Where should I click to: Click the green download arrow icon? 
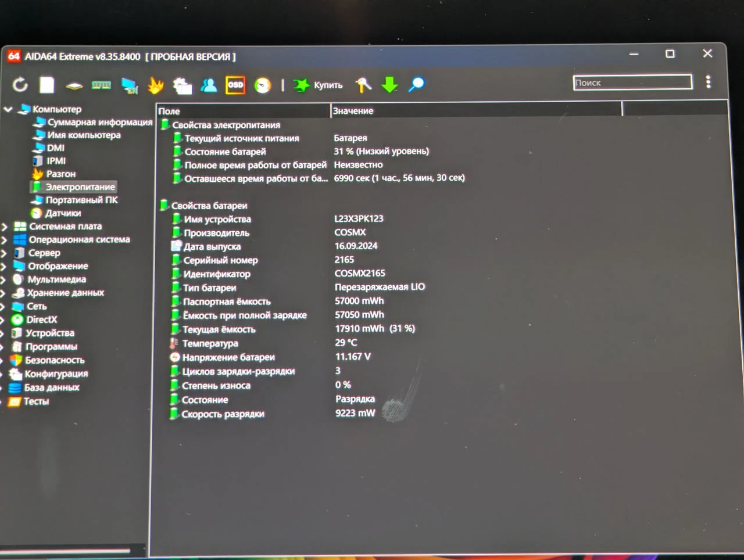click(x=389, y=85)
